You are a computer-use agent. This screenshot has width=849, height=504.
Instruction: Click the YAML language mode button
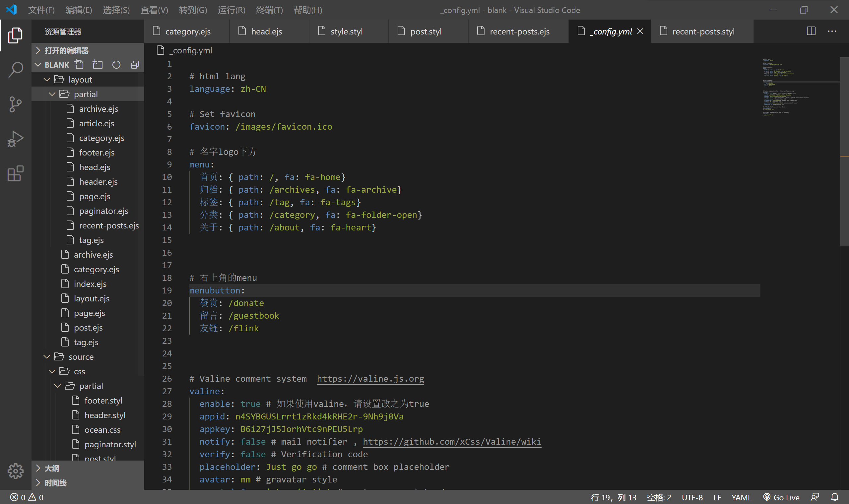tap(741, 497)
